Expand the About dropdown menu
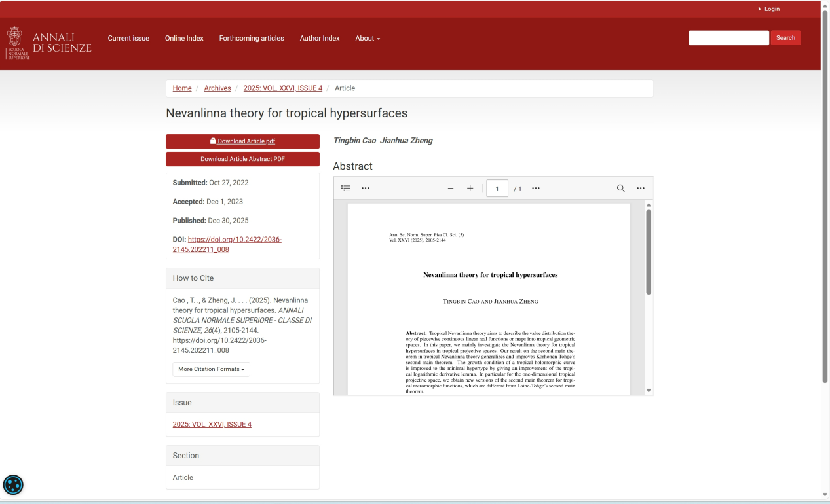The width and height of the screenshot is (830, 504). click(368, 39)
